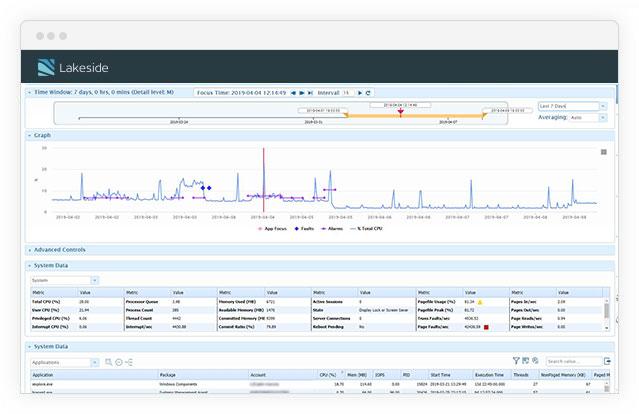Open the Averaging Auto dropdown
The width and height of the screenshot is (639, 414).
coord(603,117)
